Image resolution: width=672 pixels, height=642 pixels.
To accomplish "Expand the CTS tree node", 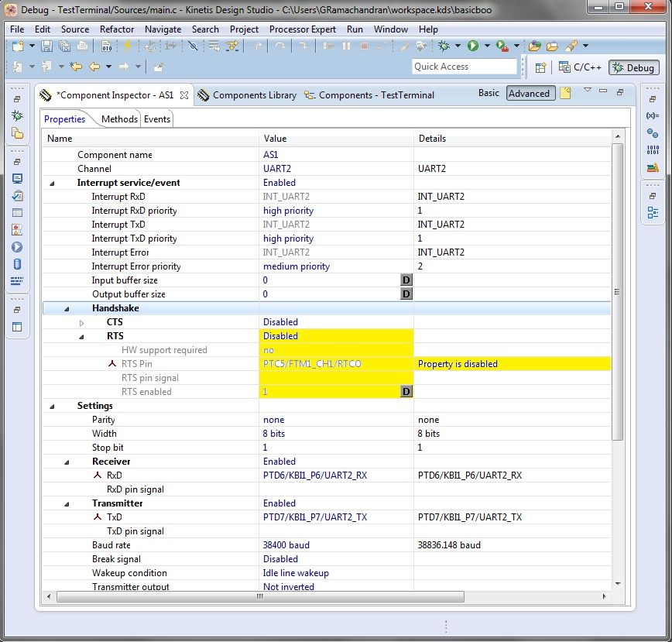I will (x=81, y=323).
